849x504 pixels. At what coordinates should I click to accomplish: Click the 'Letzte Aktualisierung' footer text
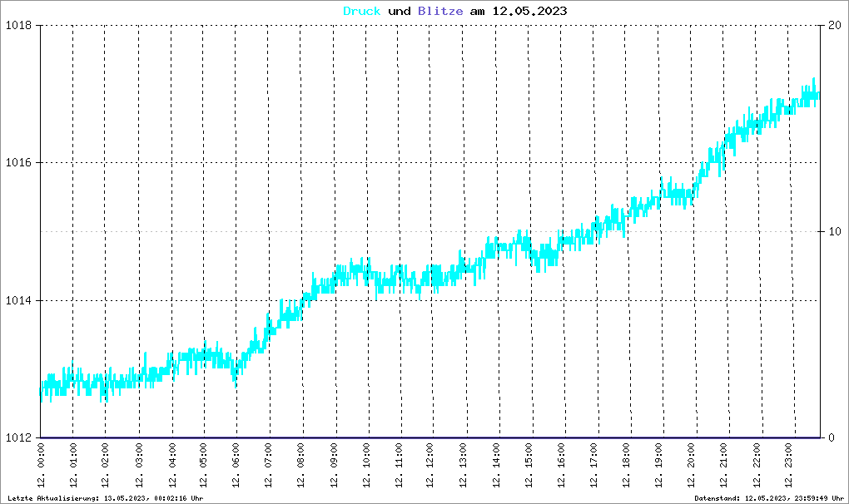point(103,498)
